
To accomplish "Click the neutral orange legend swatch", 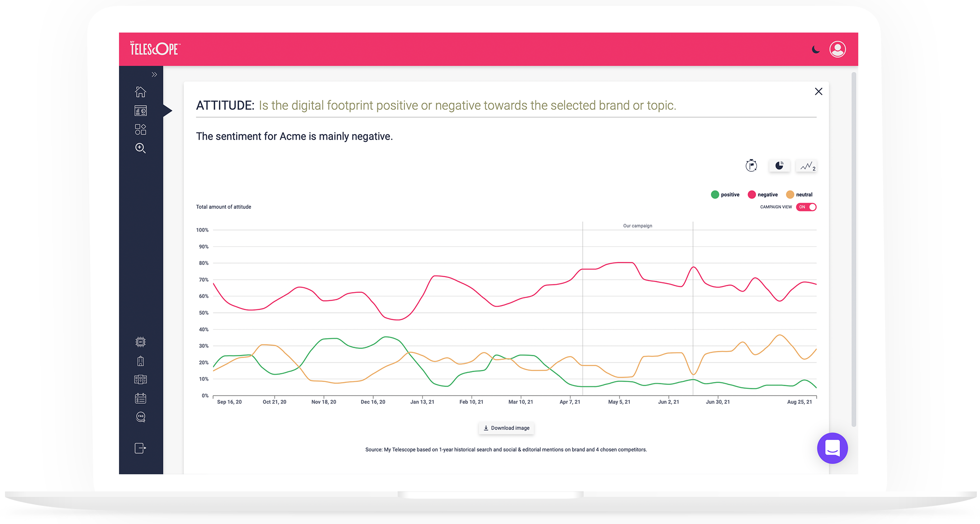I will tap(790, 194).
